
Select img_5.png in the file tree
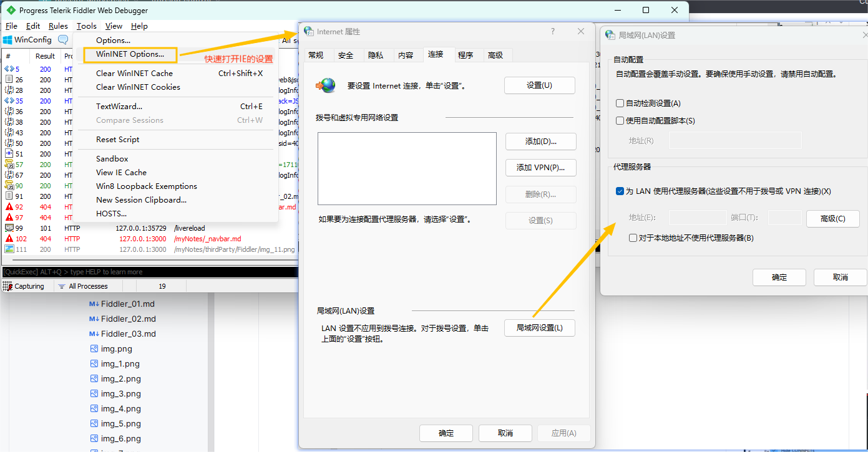click(121, 423)
